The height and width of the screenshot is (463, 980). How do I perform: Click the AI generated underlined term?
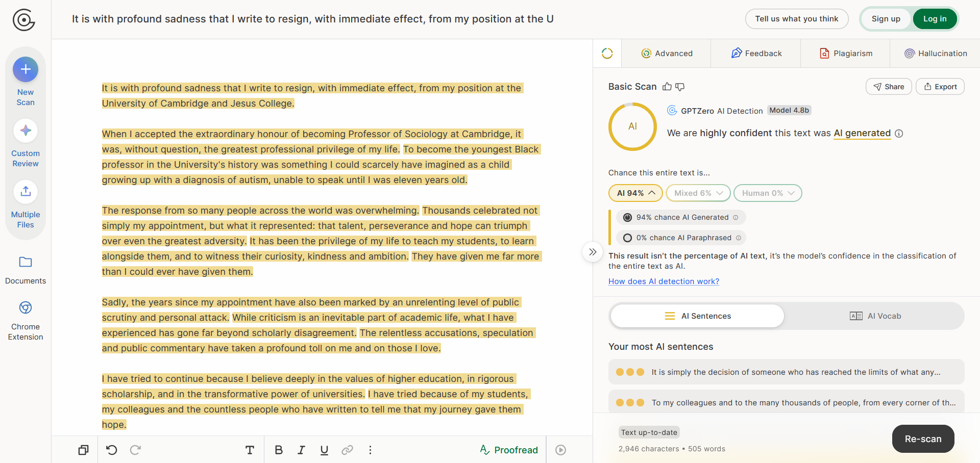862,133
